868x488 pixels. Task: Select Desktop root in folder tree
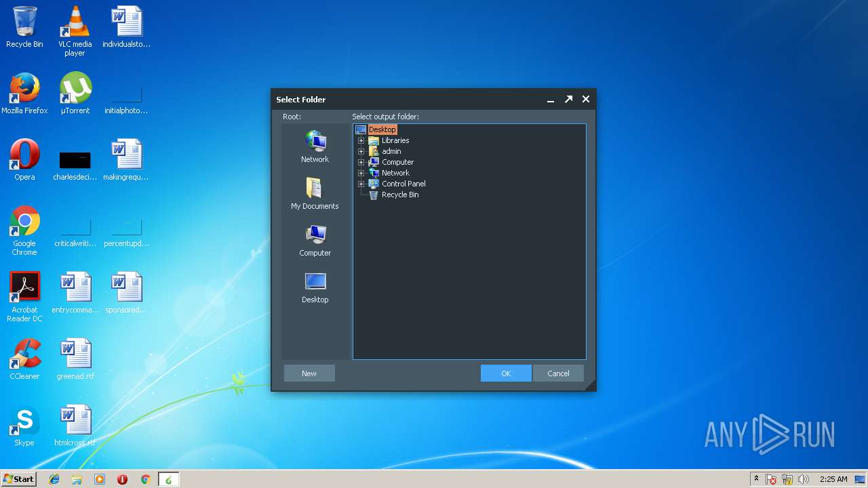(382, 129)
